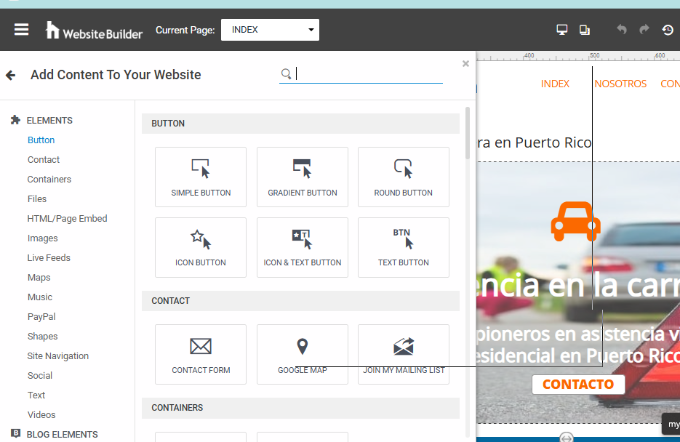The width and height of the screenshot is (680, 442).
Task: Open the Current Page dropdown showing INDEX
Action: (x=270, y=29)
